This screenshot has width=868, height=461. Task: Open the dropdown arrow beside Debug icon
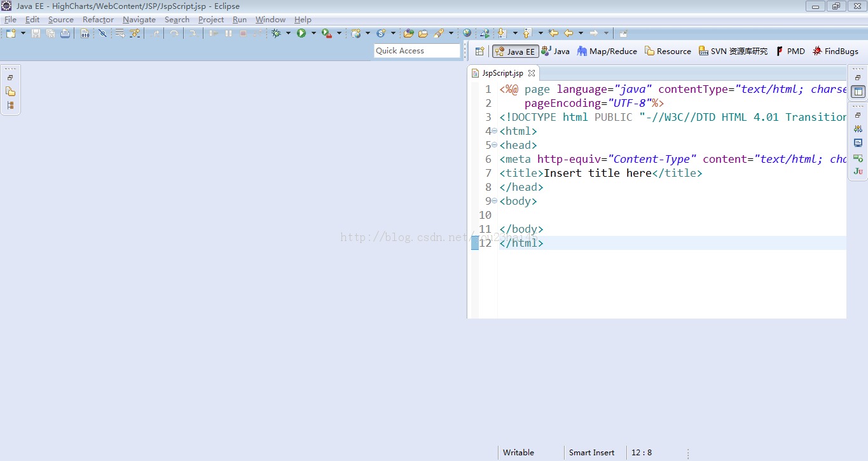coord(288,33)
